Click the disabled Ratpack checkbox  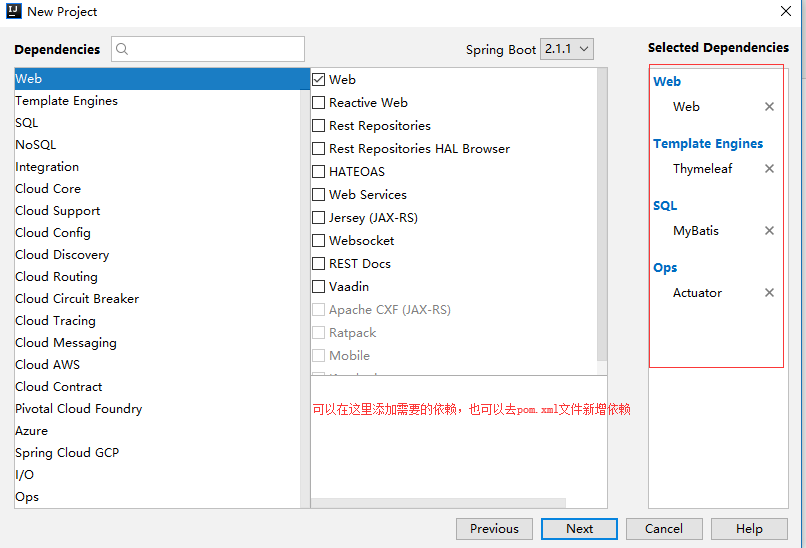319,333
